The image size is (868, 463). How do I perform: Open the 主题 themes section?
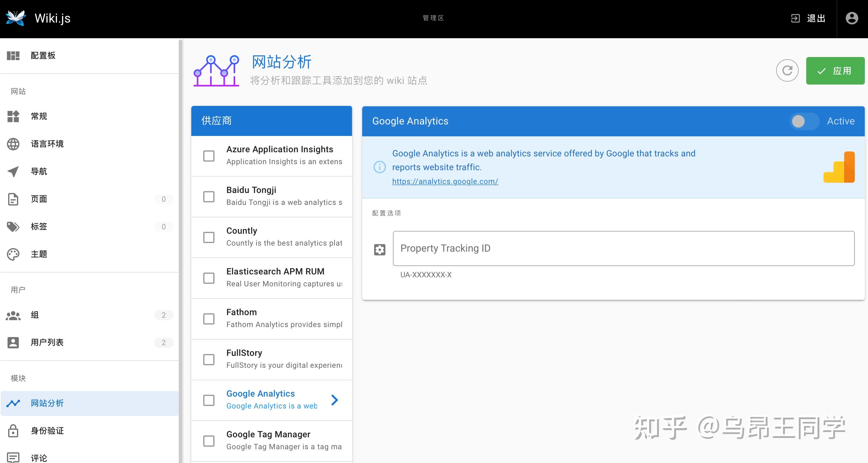coord(39,254)
